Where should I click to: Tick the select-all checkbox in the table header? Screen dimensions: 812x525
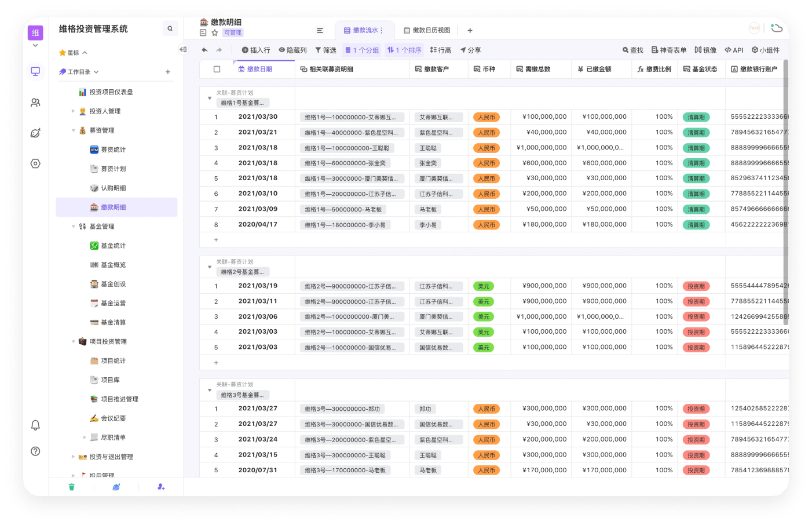(217, 69)
